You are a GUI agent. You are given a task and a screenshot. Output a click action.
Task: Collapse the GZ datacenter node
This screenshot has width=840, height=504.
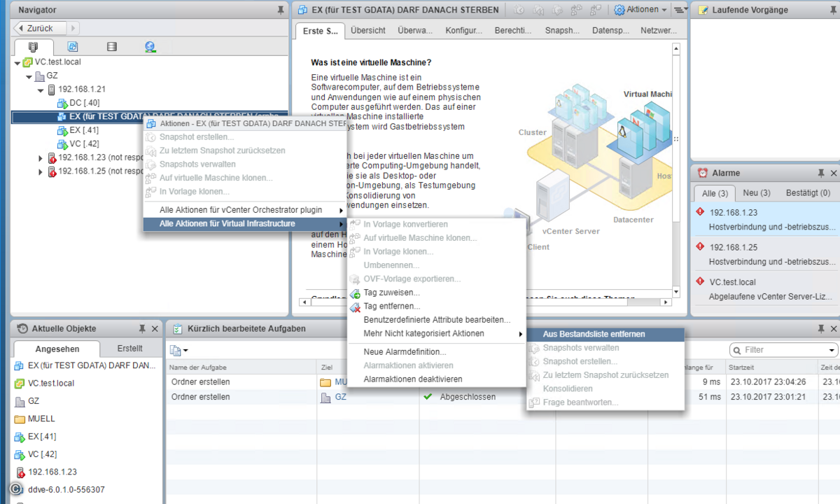coord(29,76)
